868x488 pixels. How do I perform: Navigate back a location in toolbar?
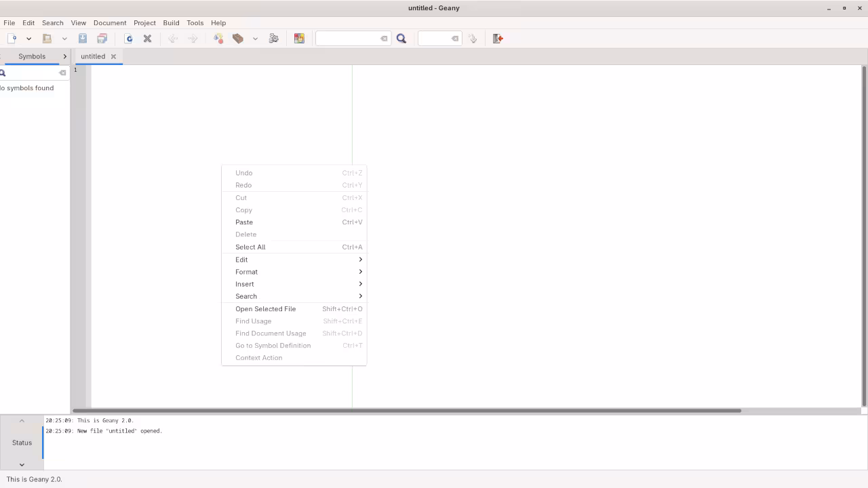(x=173, y=39)
